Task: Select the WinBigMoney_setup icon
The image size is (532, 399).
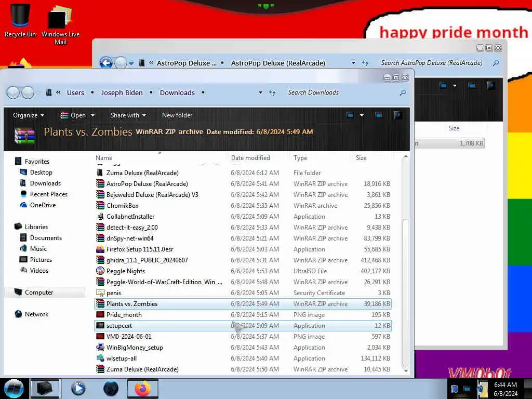Action: 100,348
